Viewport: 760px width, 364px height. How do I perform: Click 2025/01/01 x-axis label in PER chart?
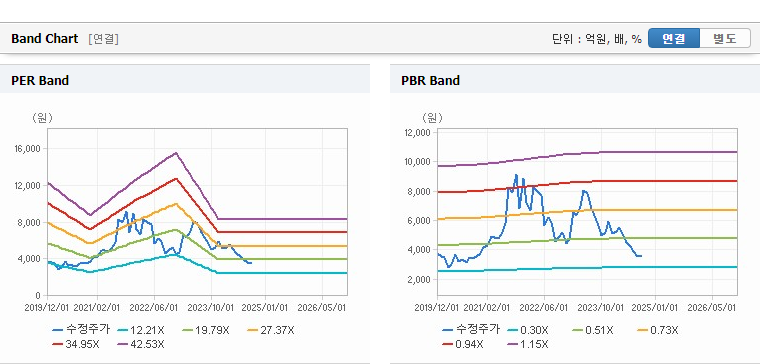(x=265, y=308)
